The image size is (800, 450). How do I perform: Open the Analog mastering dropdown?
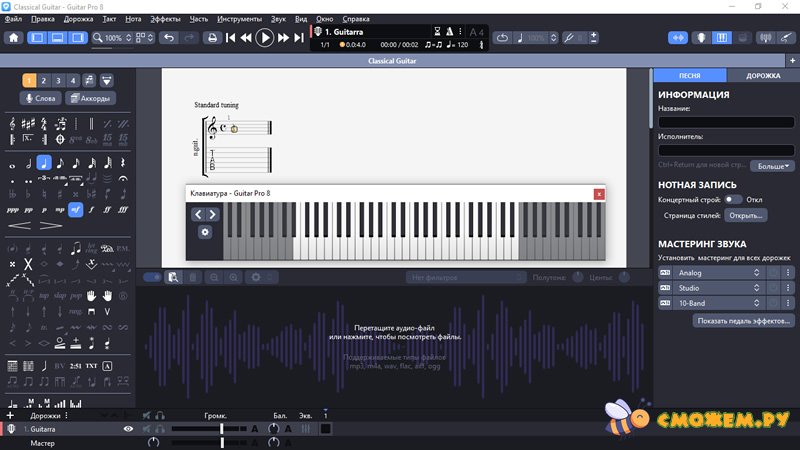[x=772, y=272]
